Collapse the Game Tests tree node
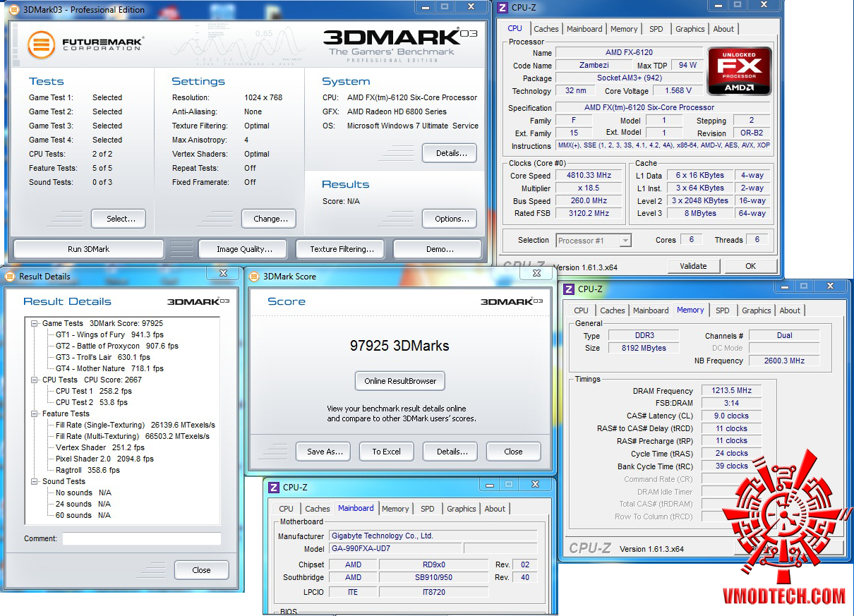The width and height of the screenshot is (854, 616). click(35, 323)
